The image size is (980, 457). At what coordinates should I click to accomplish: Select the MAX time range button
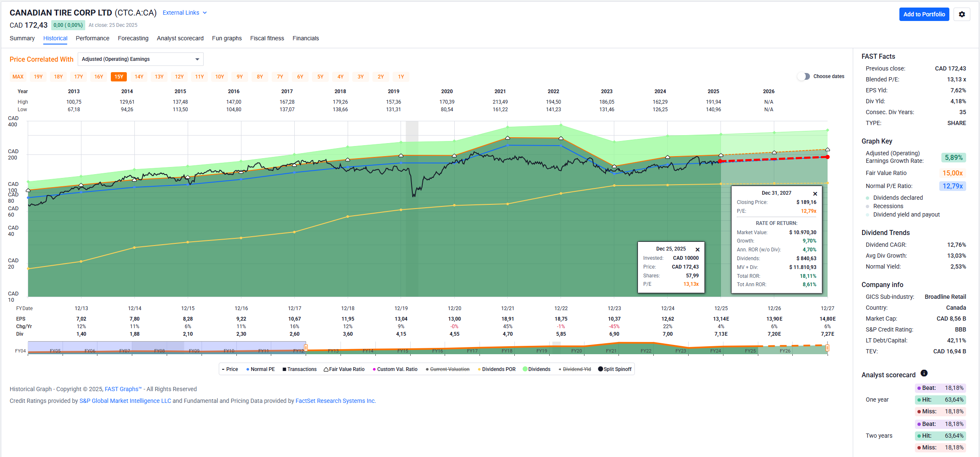point(18,77)
